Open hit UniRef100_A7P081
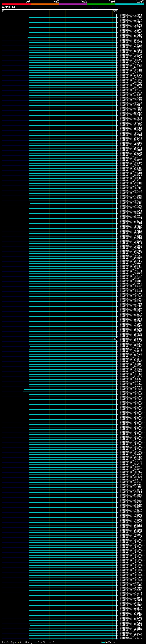Screen dimensions: 146x644 [131, 17]
